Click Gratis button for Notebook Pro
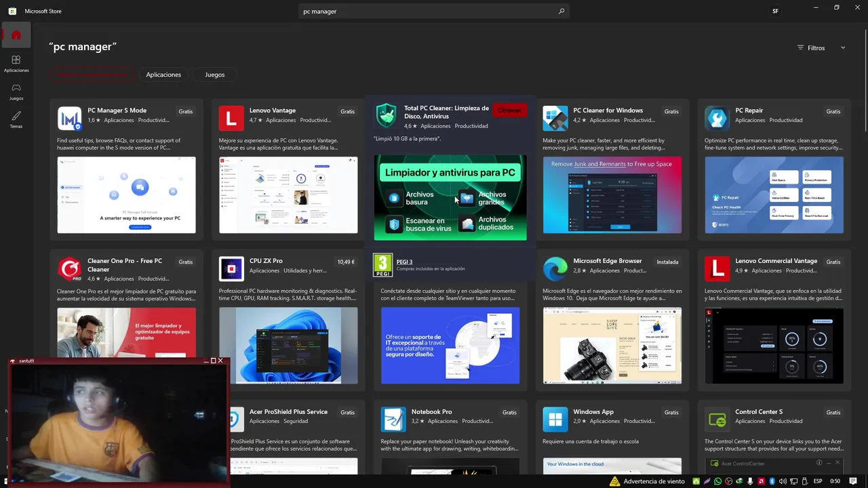Viewport: 868px width, 488px height. click(x=509, y=412)
